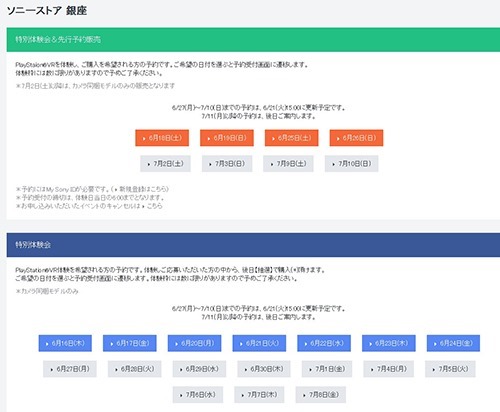Click the gray 7月3日(日) date button
500x412 pixels.
coord(227,164)
